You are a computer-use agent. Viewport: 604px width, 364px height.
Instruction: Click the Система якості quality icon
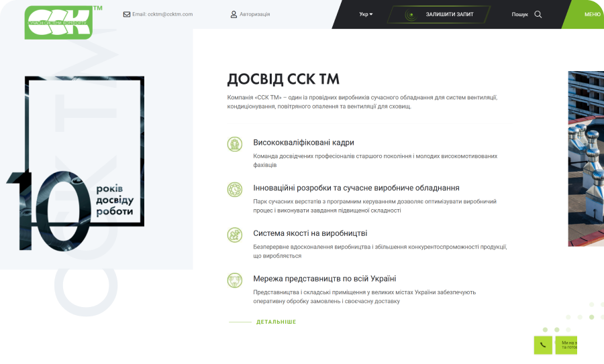click(x=235, y=235)
